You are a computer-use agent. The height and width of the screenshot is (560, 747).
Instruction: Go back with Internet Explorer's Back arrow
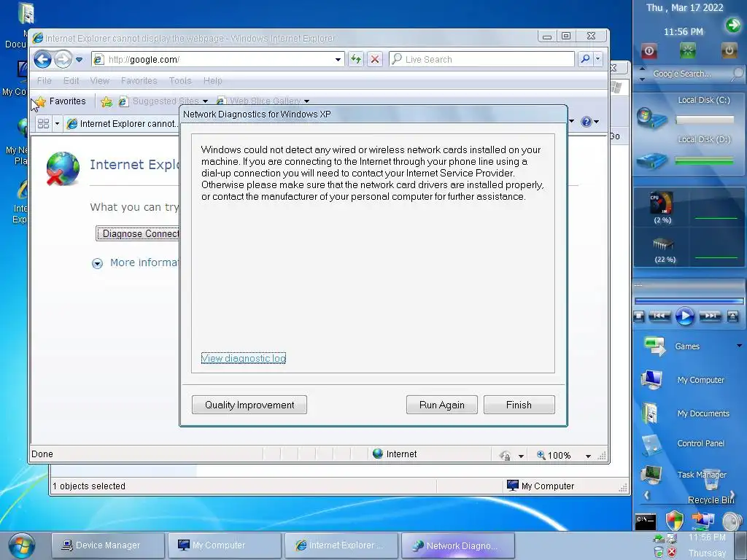tap(42, 60)
